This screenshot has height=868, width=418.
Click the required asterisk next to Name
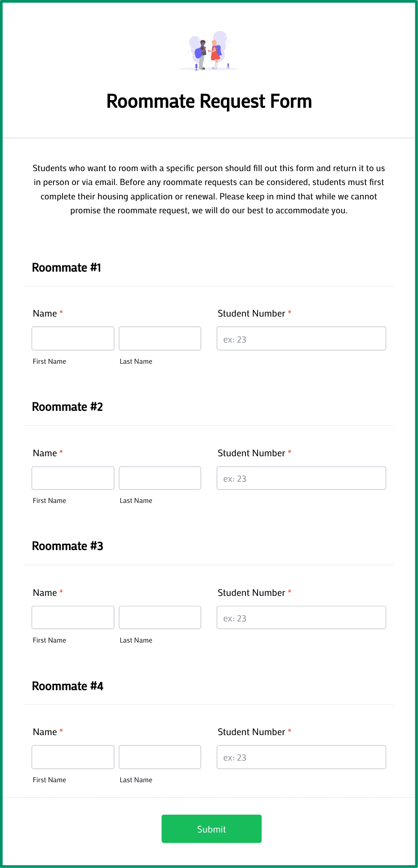(x=61, y=313)
